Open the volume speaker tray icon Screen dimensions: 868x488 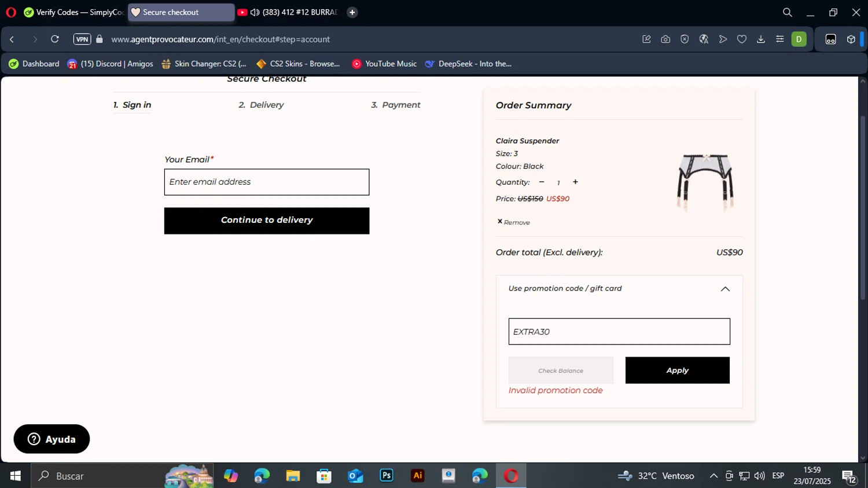[x=760, y=476]
